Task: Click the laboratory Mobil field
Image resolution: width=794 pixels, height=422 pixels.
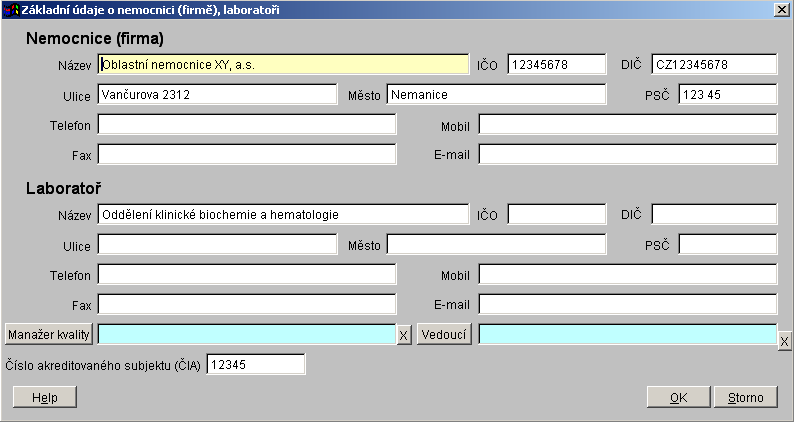Action: click(627, 274)
